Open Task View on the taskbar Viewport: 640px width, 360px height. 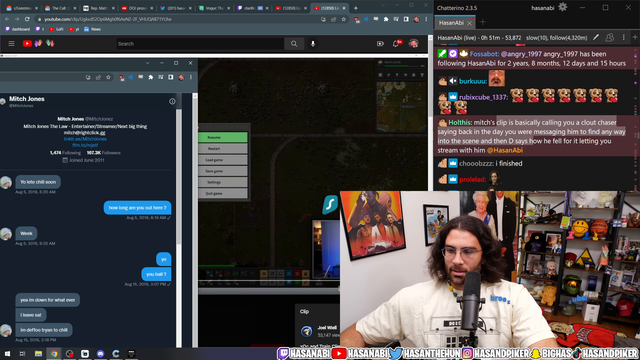[x=22, y=353]
